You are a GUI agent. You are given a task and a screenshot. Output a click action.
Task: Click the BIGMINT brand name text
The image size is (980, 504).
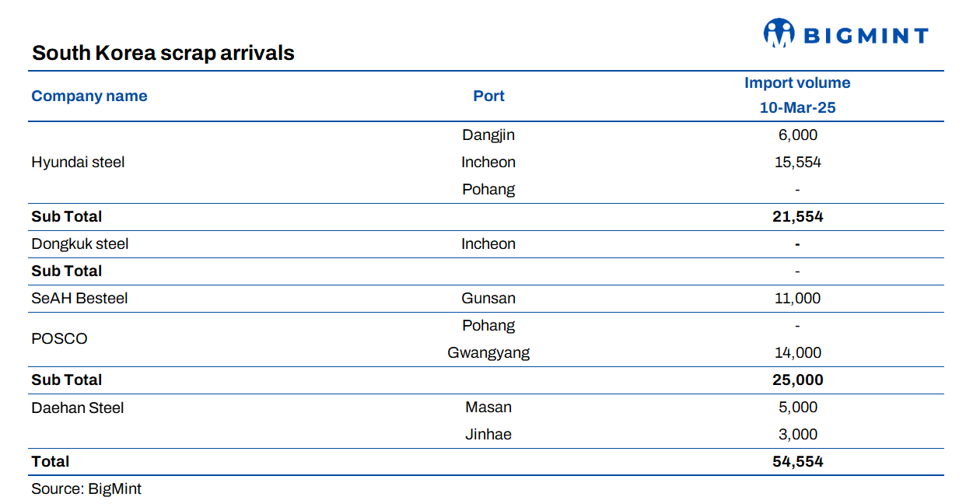tap(865, 36)
